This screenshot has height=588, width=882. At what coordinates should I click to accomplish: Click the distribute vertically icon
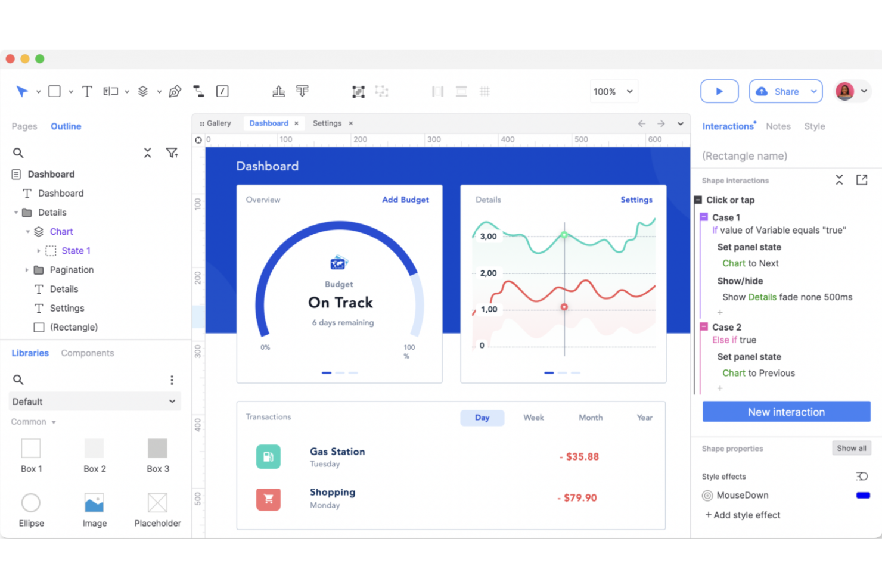point(461,91)
